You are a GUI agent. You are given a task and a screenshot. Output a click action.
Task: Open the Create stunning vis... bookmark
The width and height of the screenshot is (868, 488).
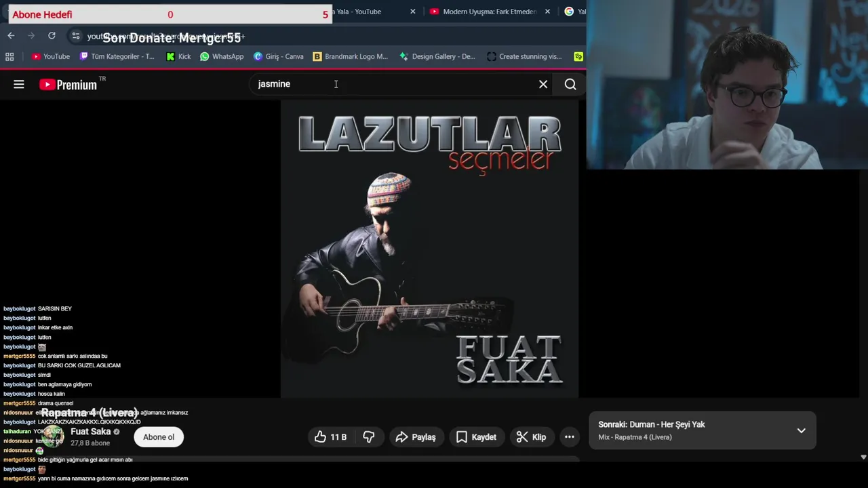click(525, 56)
